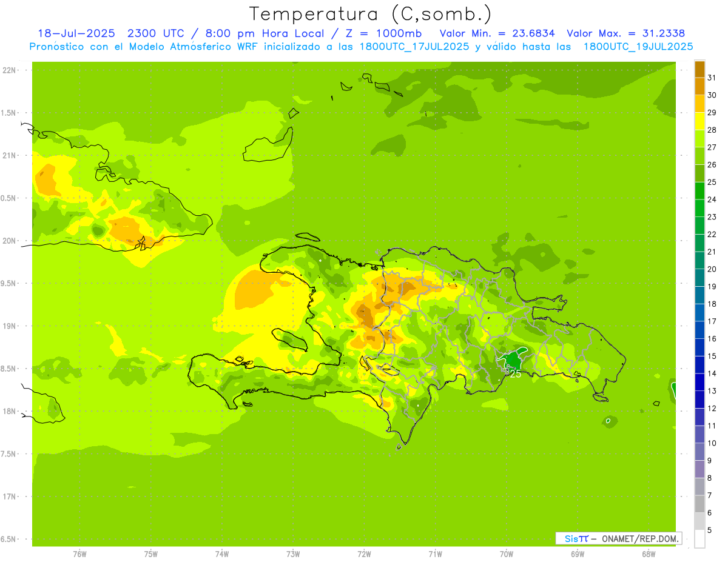
Task: Click 'Valor Min. = 23.6834' text
Action: tap(497, 33)
